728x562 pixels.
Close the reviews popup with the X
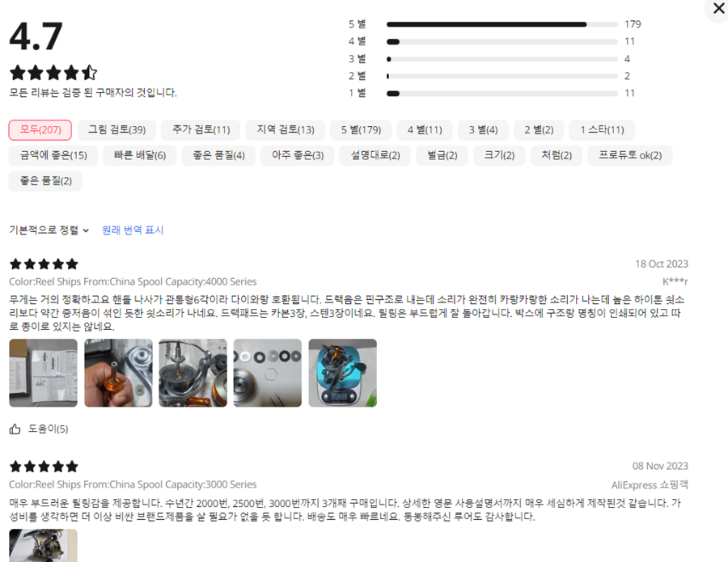717,8
